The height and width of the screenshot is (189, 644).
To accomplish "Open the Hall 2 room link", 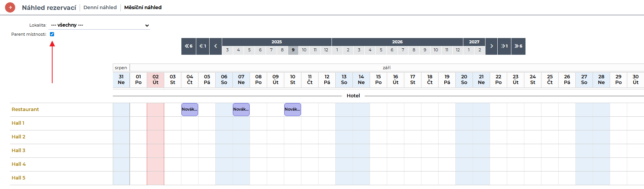I will [x=18, y=137].
